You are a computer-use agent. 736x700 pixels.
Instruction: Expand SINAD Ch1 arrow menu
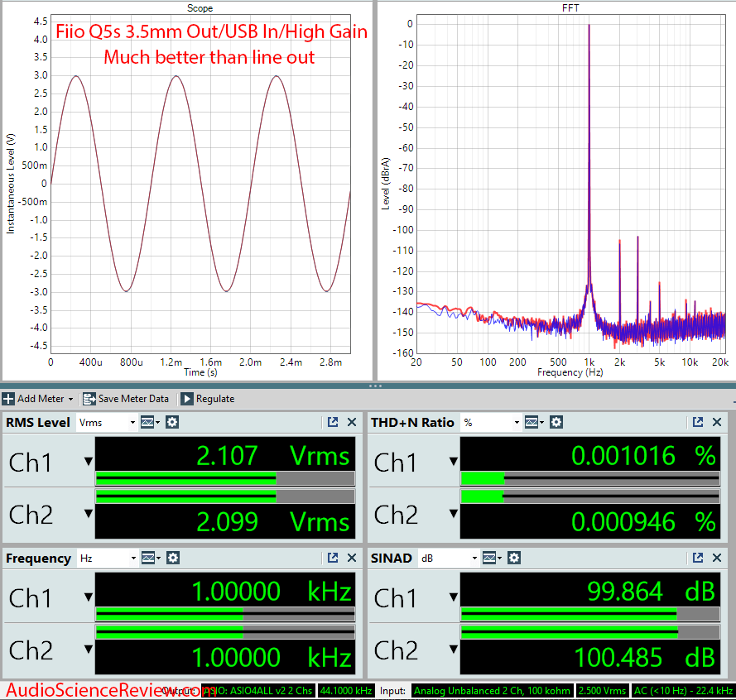coord(454,597)
